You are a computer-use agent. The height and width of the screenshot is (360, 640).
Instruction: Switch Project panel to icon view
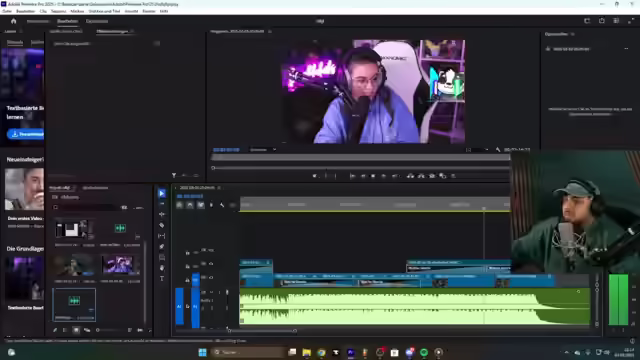click(x=76, y=330)
